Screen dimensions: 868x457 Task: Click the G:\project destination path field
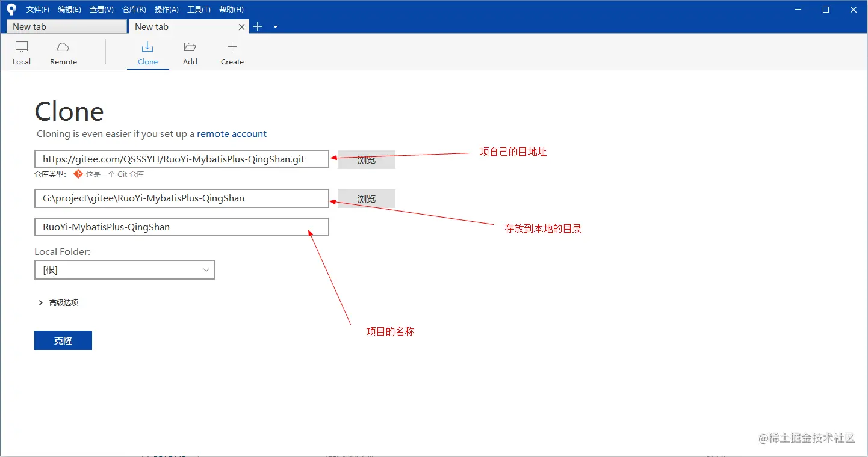[x=182, y=198]
